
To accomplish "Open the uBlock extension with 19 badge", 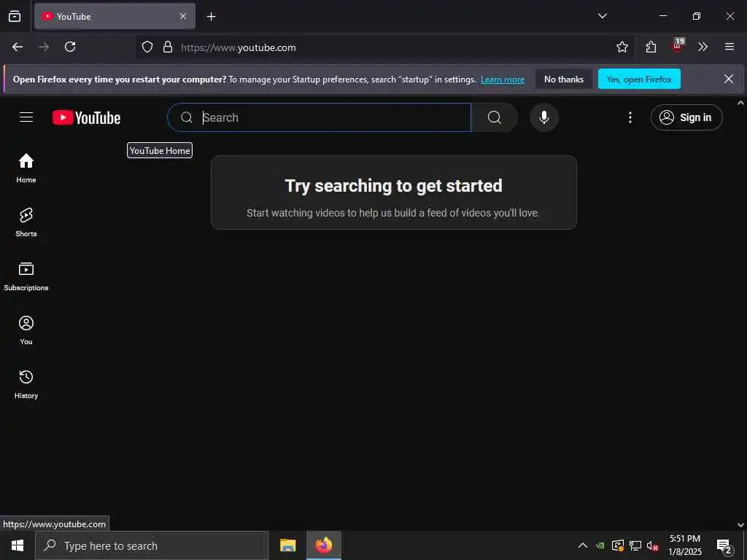I will [678, 46].
